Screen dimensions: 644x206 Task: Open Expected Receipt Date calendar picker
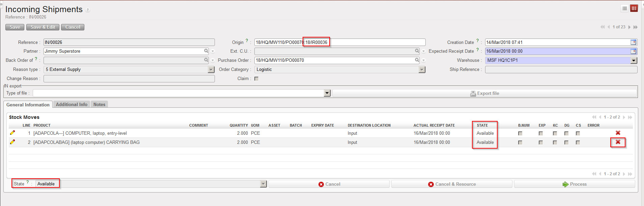click(633, 51)
